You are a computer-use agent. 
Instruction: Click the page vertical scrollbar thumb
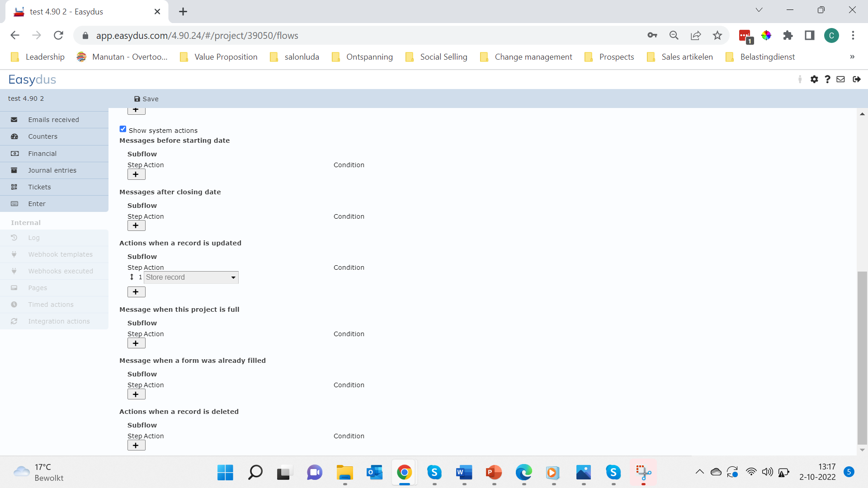[x=862, y=358]
